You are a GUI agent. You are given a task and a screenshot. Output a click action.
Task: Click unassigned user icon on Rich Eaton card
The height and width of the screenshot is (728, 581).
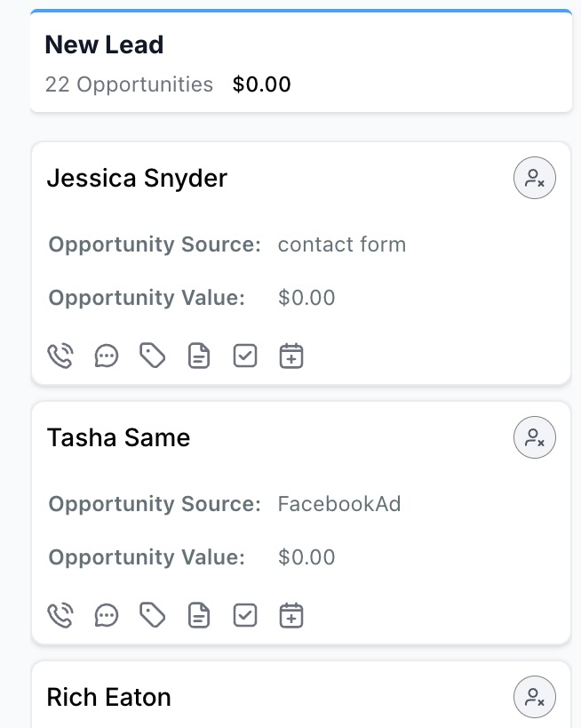click(x=535, y=696)
